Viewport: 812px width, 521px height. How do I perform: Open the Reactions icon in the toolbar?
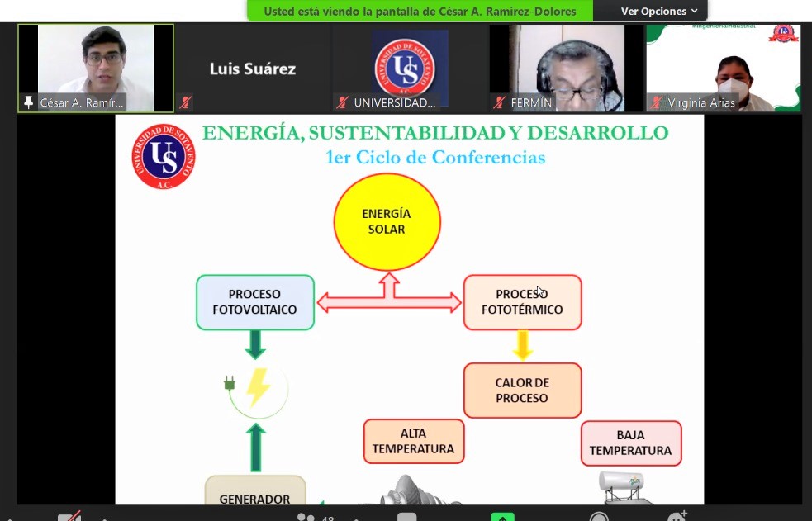coord(677,516)
